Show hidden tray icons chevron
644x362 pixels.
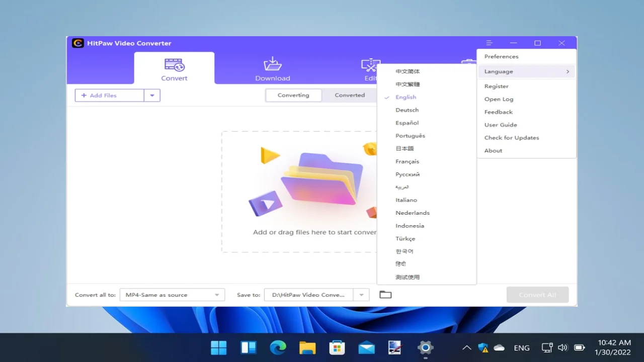click(x=467, y=347)
